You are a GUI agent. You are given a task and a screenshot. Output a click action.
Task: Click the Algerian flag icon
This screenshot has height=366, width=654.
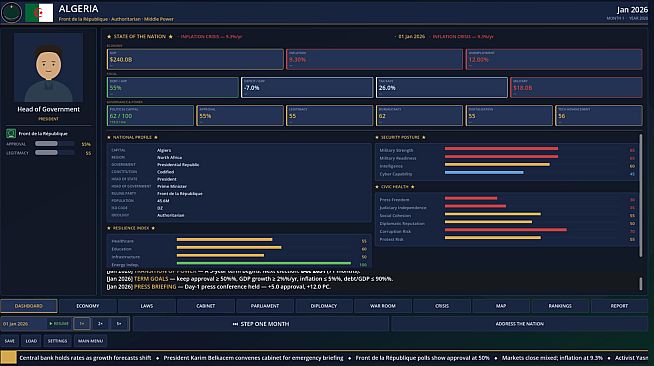click(x=39, y=13)
